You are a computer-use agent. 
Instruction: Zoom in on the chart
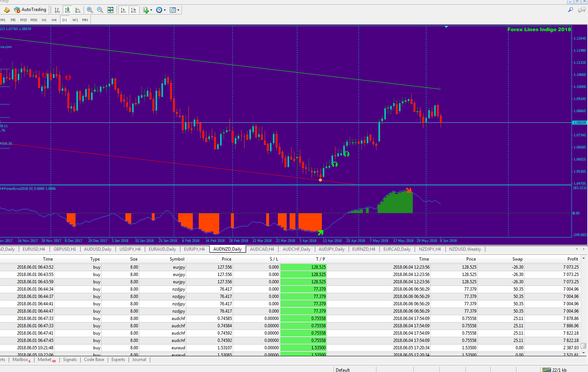(x=90, y=10)
